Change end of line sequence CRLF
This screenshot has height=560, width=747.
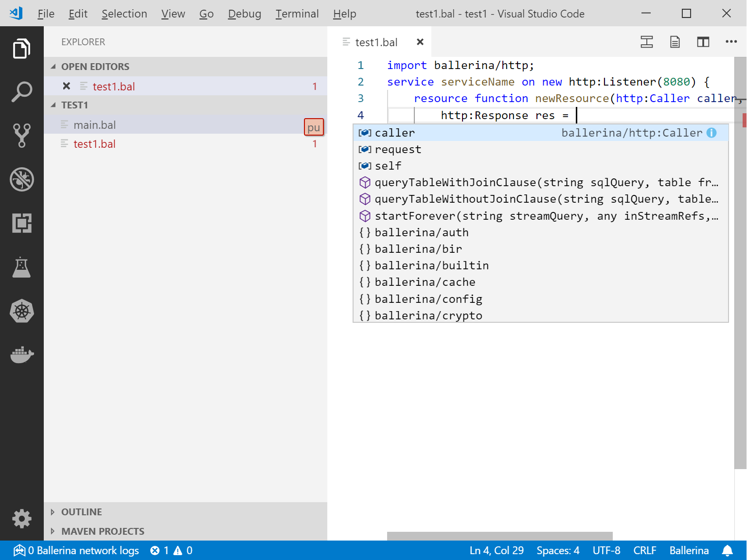[x=645, y=550]
